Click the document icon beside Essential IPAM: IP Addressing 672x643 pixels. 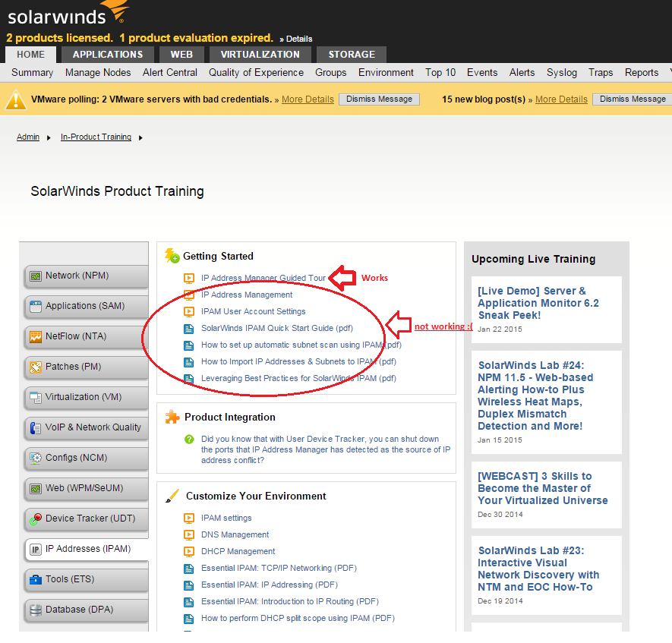pyautogui.click(x=189, y=585)
